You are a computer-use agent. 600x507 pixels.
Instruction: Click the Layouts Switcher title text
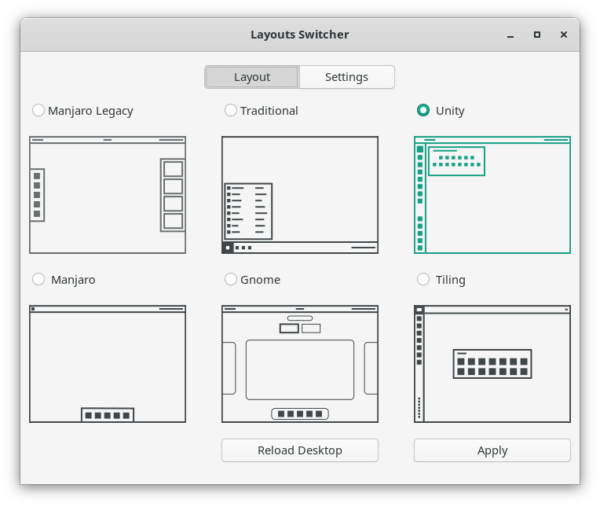pos(300,34)
